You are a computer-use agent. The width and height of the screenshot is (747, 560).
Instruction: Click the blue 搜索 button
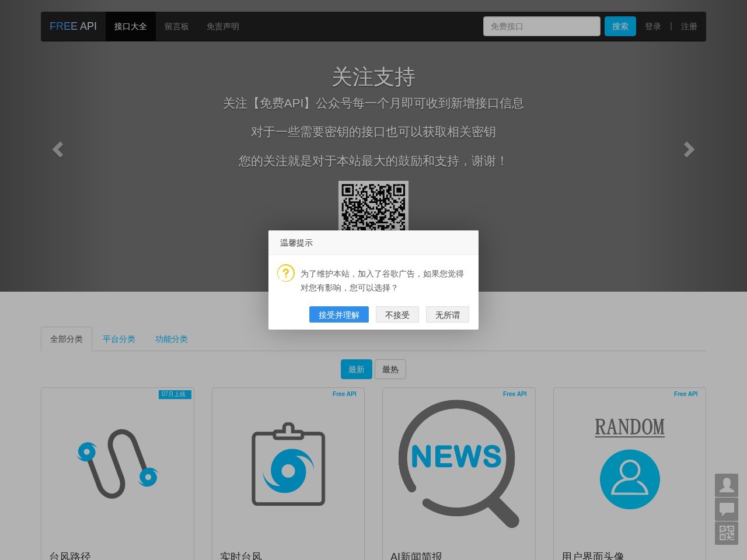pos(620,26)
